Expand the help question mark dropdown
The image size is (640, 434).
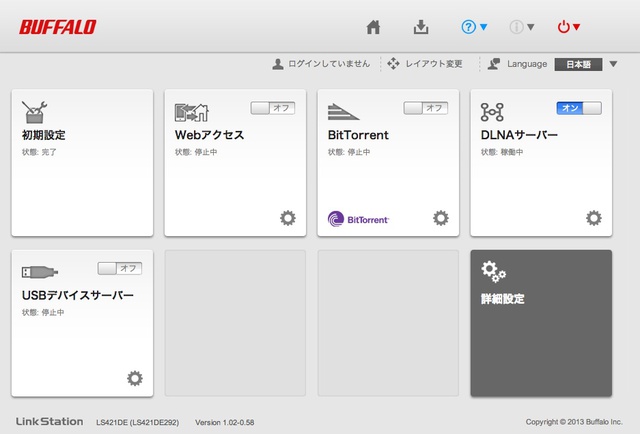pyautogui.click(x=474, y=27)
